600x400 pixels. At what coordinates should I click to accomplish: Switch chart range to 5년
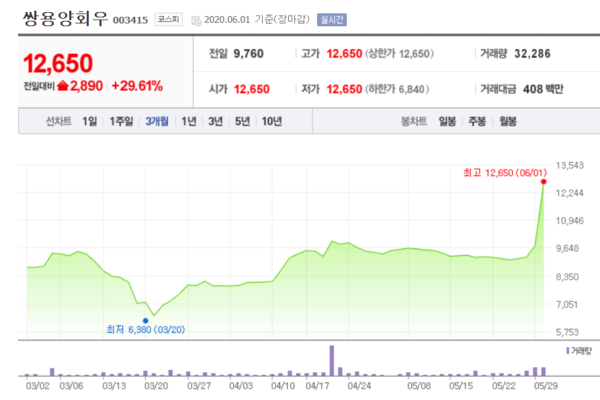242,121
